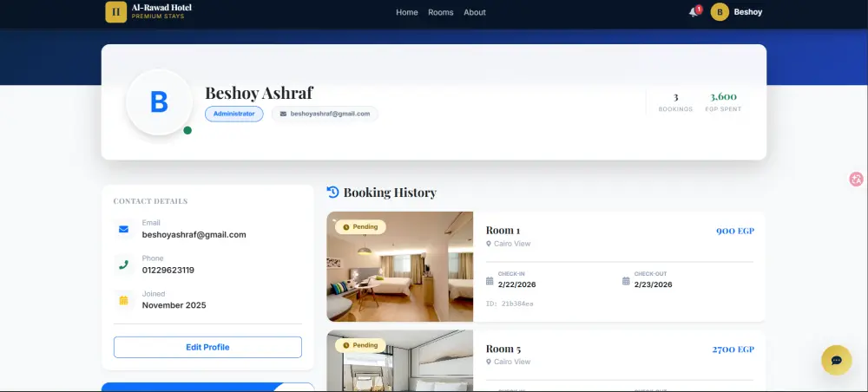Click the green online status dot
The image size is (868, 392).
[x=187, y=130]
